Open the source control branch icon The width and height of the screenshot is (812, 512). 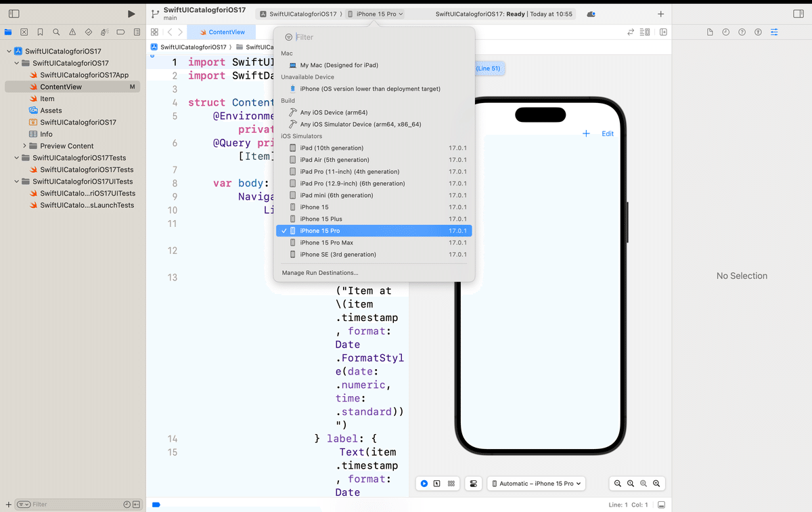(x=156, y=14)
